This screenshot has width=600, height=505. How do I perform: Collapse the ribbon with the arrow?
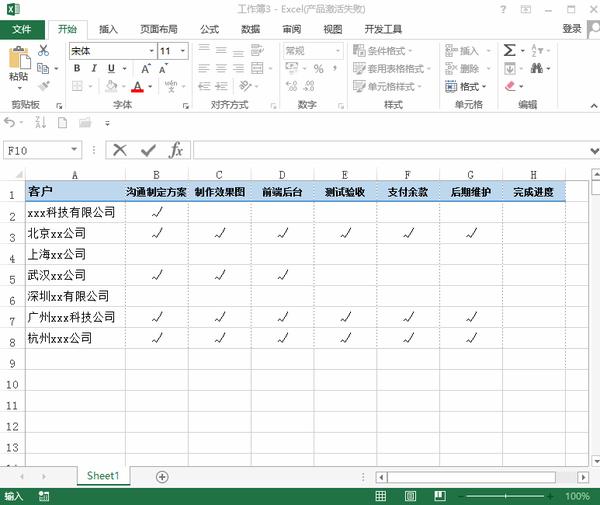tap(593, 106)
